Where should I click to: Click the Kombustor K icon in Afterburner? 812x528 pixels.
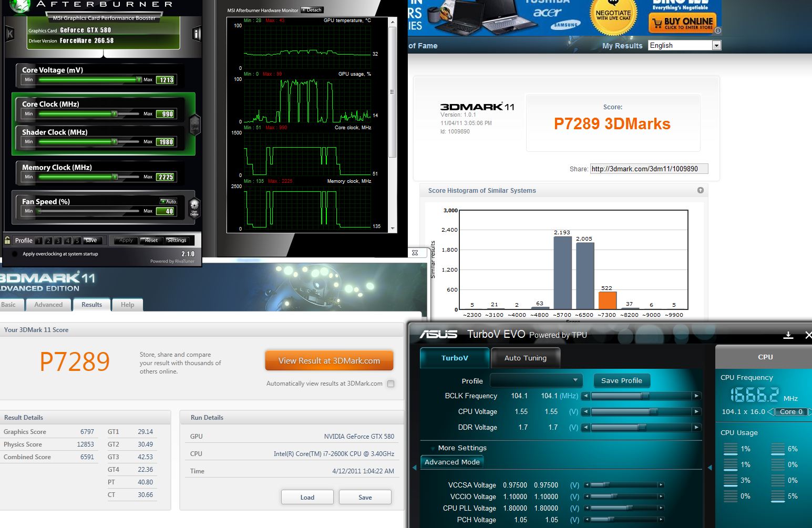[x=9, y=34]
